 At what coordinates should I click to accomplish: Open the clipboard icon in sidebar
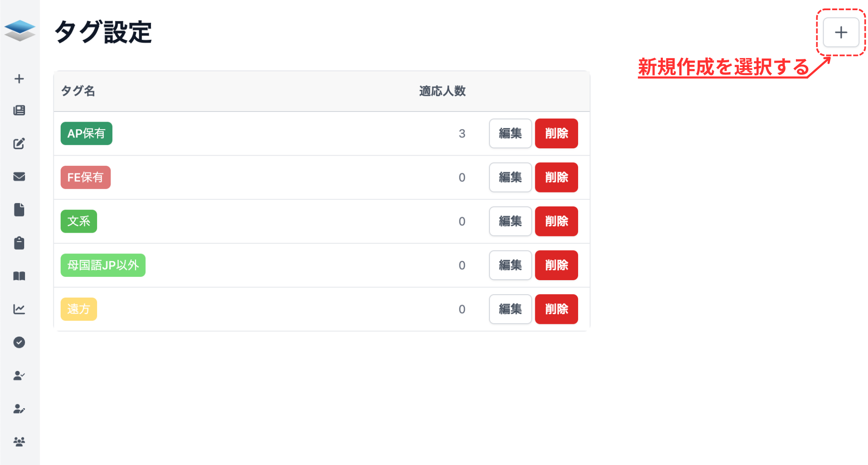click(19, 243)
